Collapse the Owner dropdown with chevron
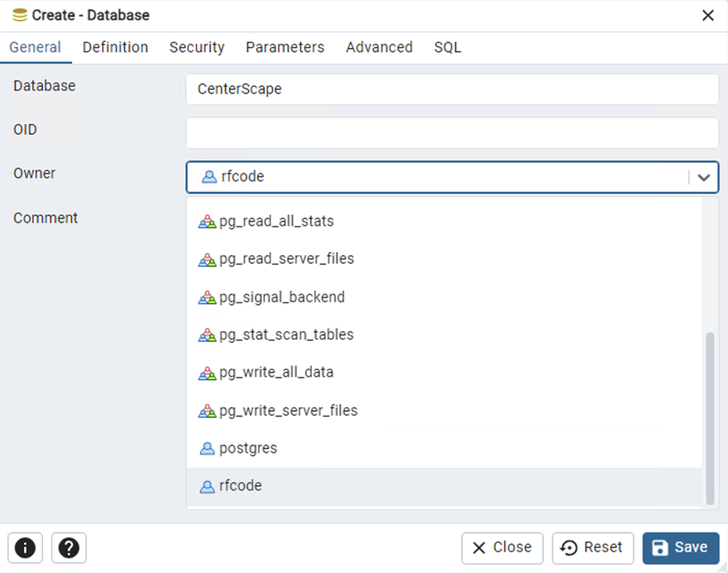Screen dimensions: 728x573 (x=704, y=177)
